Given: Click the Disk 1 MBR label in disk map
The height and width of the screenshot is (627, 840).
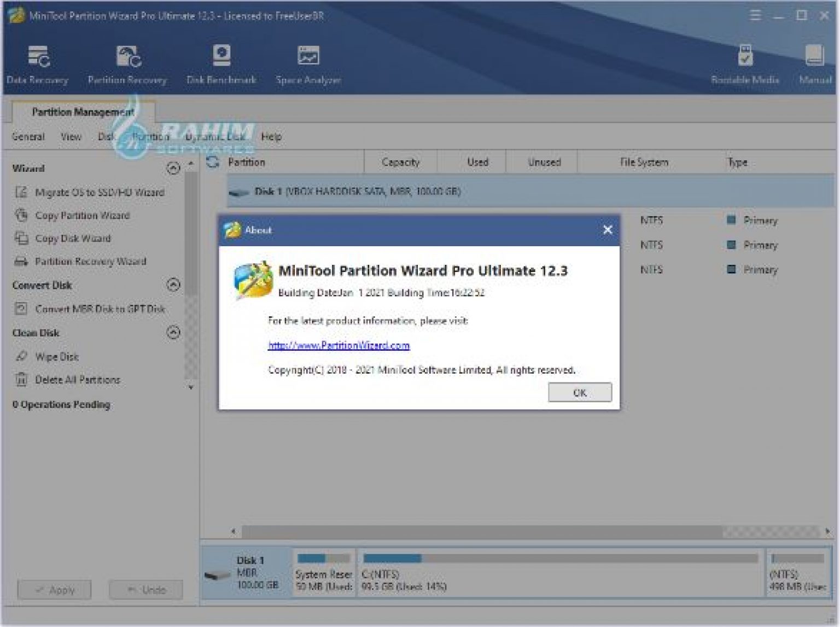Looking at the screenshot, I should tap(258, 573).
